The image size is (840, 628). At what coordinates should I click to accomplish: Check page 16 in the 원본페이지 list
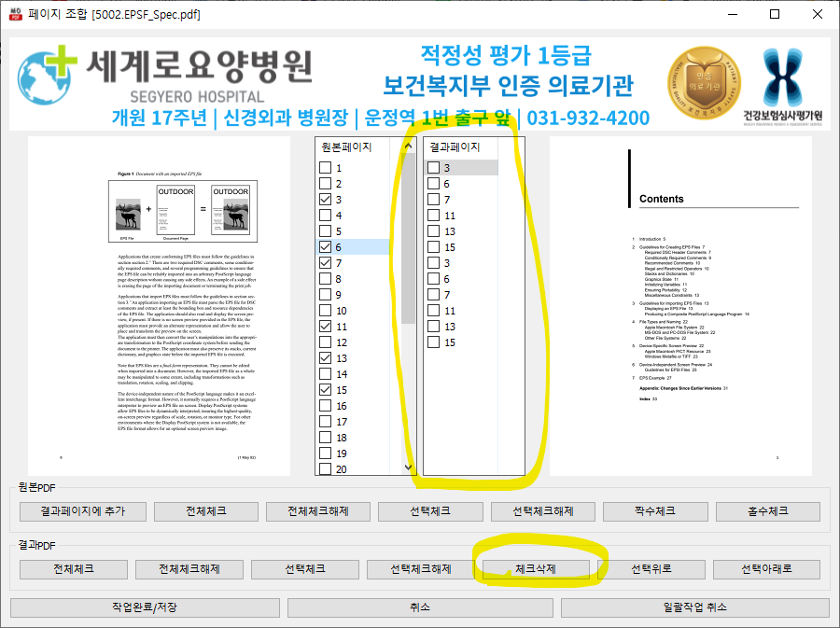pos(325,406)
